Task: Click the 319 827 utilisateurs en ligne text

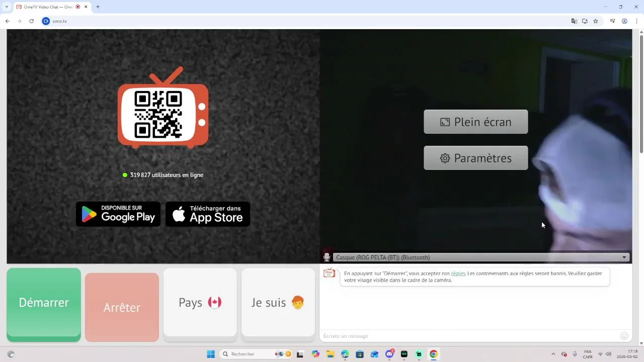Action: coord(167,175)
